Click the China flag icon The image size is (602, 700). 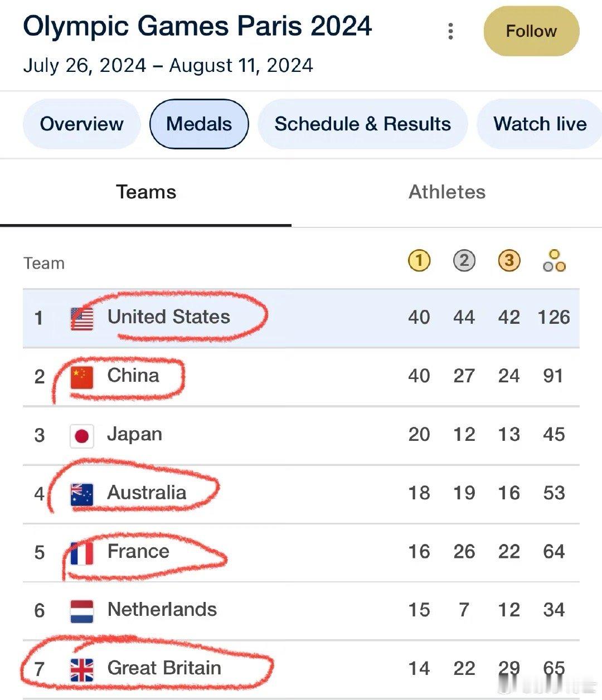click(x=82, y=377)
